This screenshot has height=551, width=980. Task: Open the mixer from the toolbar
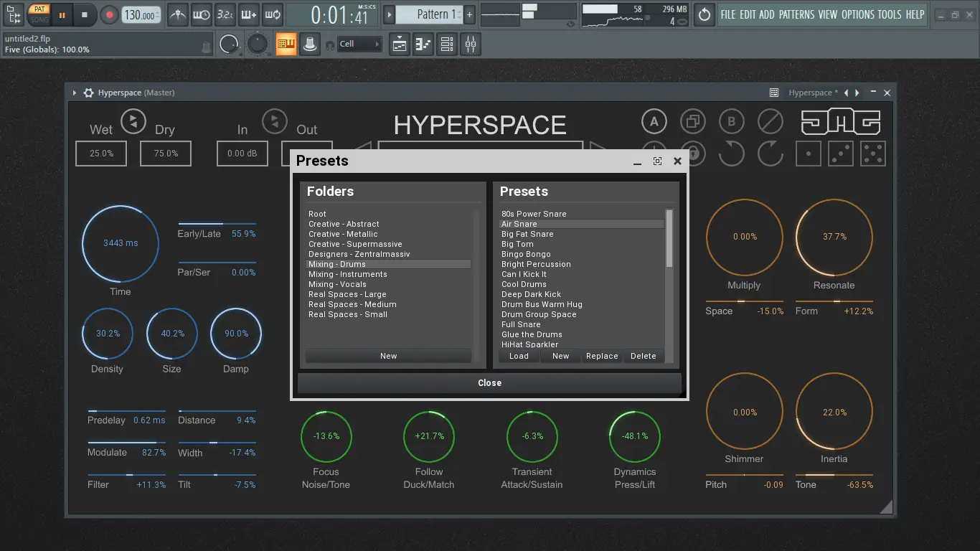pyautogui.click(x=471, y=44)
